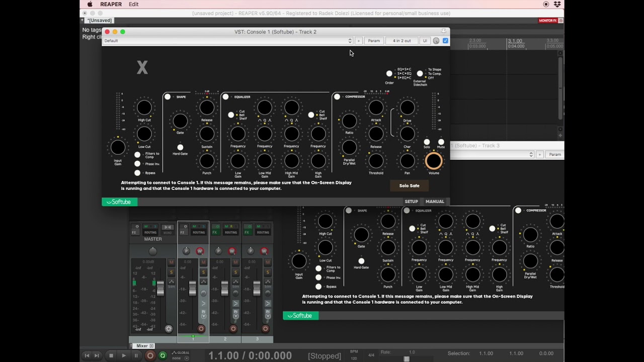Open input dropdown on mixer track 1

pos(203,314)
